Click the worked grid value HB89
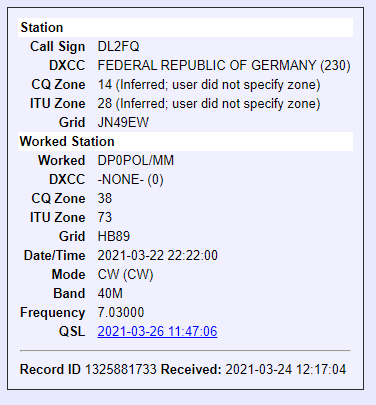The height and width of the screenshot is (405, 376). [x=114, y=236]
